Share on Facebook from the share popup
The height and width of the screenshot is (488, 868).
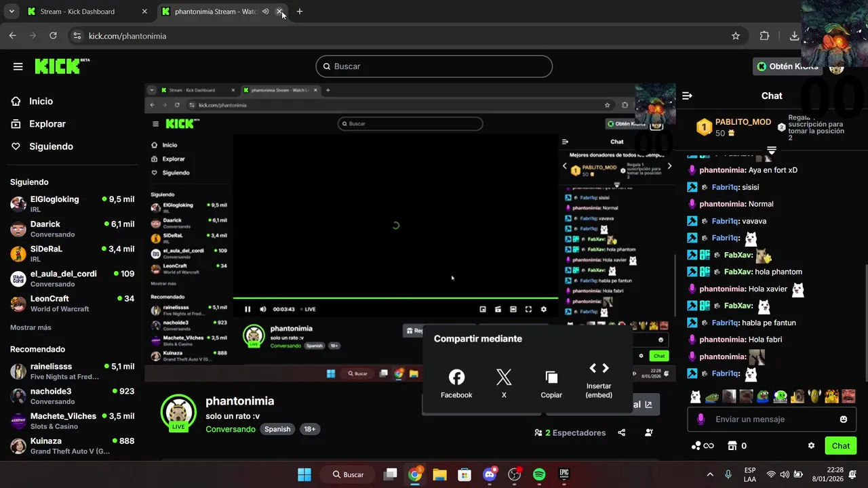(x=456, y=384)
